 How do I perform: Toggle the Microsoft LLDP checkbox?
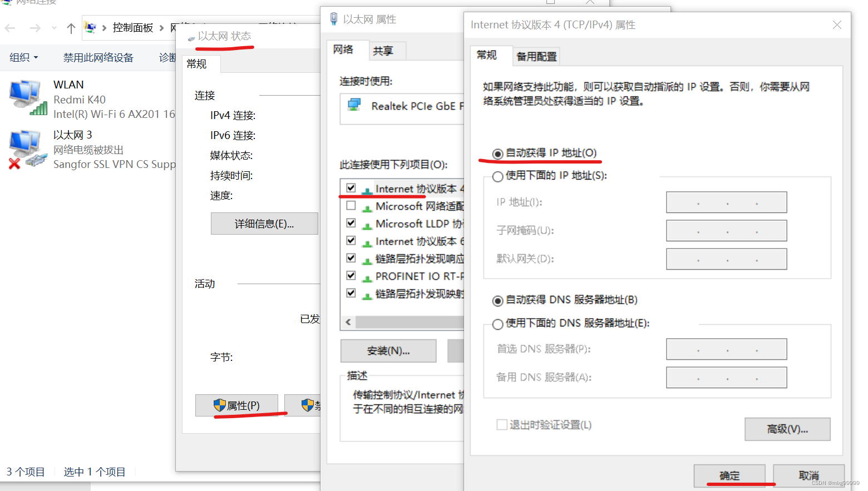(351, 223)
